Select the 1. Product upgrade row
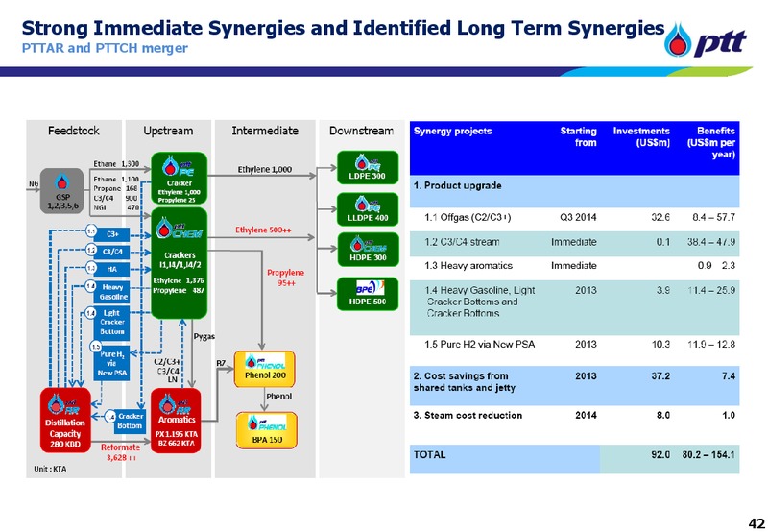 pyautogui.click(x=574, y=191)
